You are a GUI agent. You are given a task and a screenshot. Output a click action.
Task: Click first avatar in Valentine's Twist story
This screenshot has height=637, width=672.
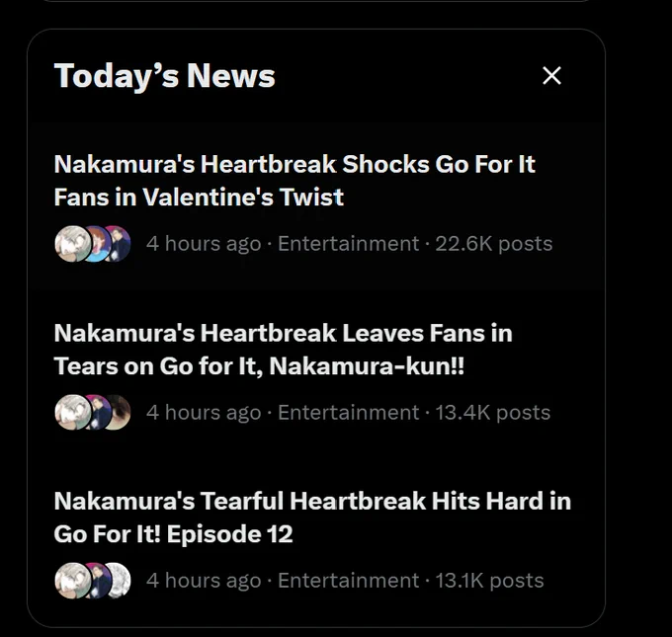point(72,244)
